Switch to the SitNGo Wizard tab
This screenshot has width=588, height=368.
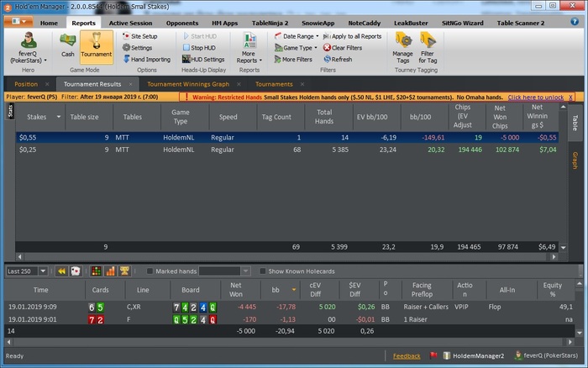[x=462, y=23]
